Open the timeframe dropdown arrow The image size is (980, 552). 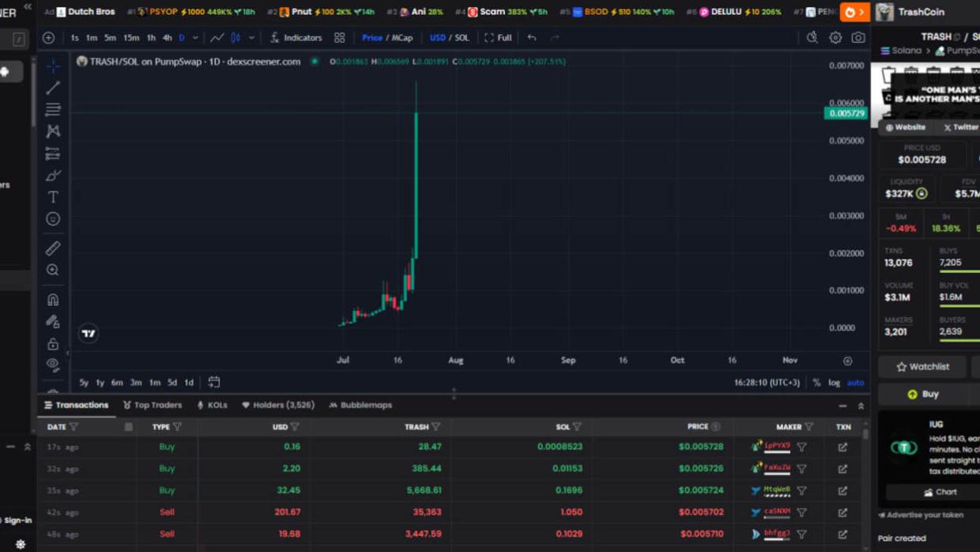195,38
